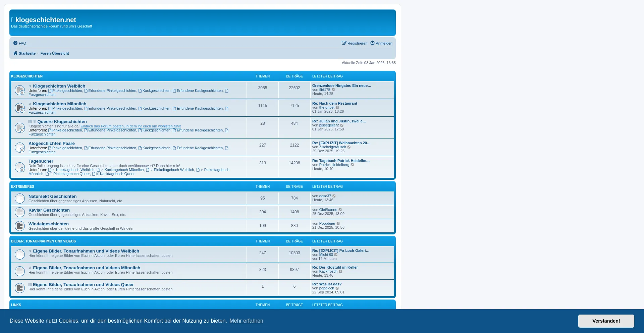This screenshot has width=644, height=333.
Task: Open the Tagebücher forum
Action: click(x=41, y=161)
